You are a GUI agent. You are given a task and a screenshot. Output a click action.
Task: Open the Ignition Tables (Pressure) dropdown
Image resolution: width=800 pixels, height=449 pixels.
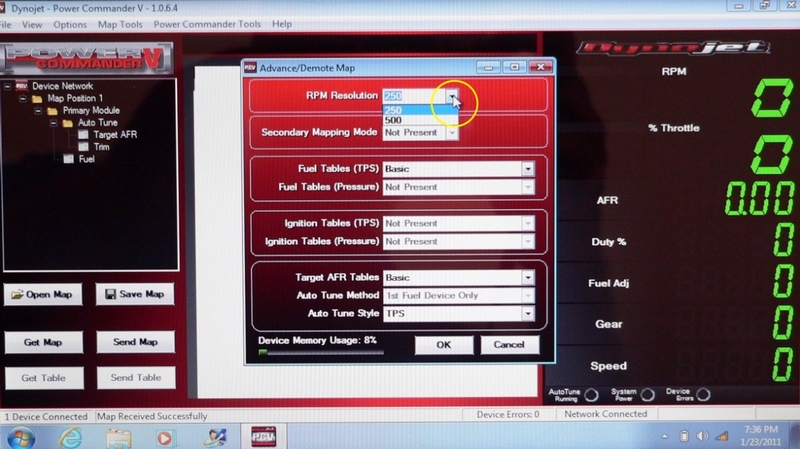[x=528, y=241]
